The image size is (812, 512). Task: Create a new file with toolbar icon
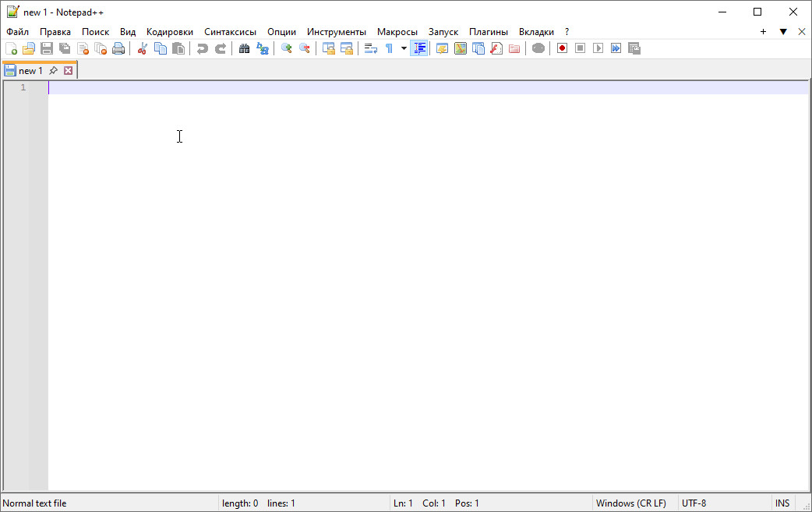[11, 48]
